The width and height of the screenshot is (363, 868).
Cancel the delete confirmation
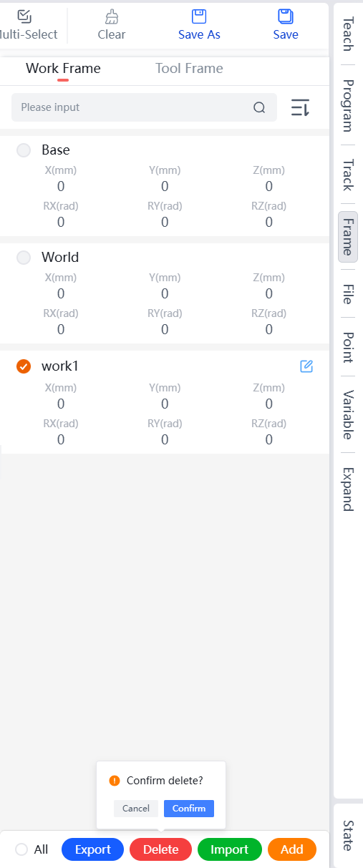136,808
